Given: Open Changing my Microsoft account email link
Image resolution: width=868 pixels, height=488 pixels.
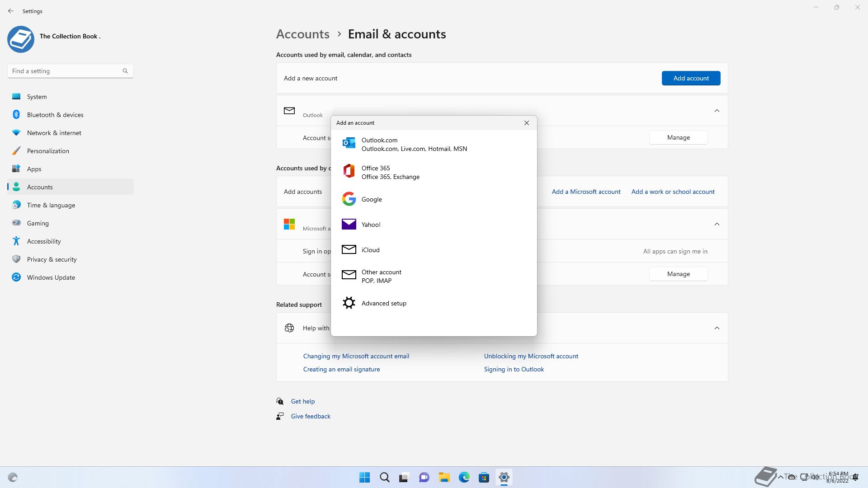Looking at the screenshot, I should [356, 356].
